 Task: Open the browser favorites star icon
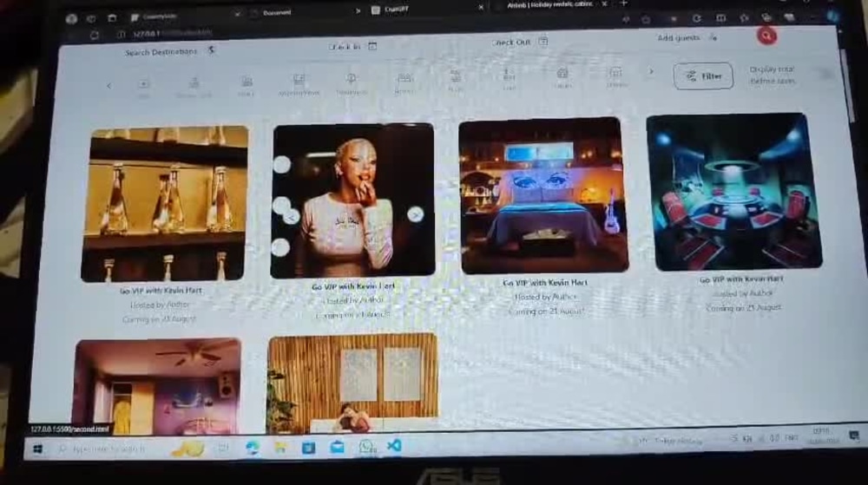pos(744,18)
